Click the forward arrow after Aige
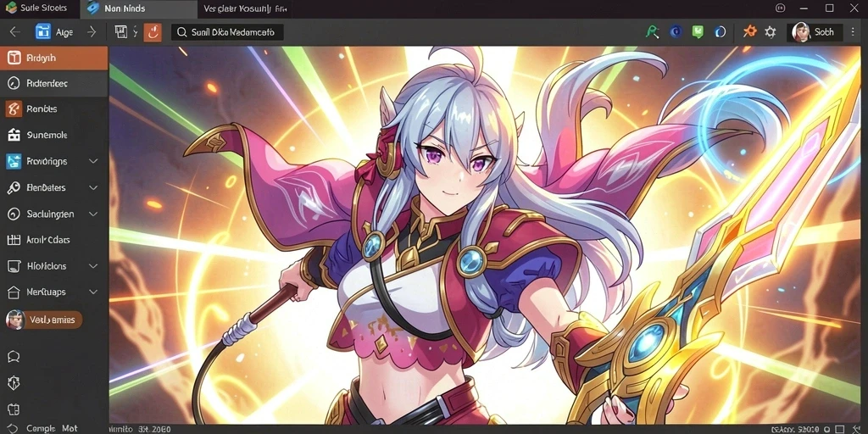The height and width of the screenshot is (434, 868). tap(92, 32)
